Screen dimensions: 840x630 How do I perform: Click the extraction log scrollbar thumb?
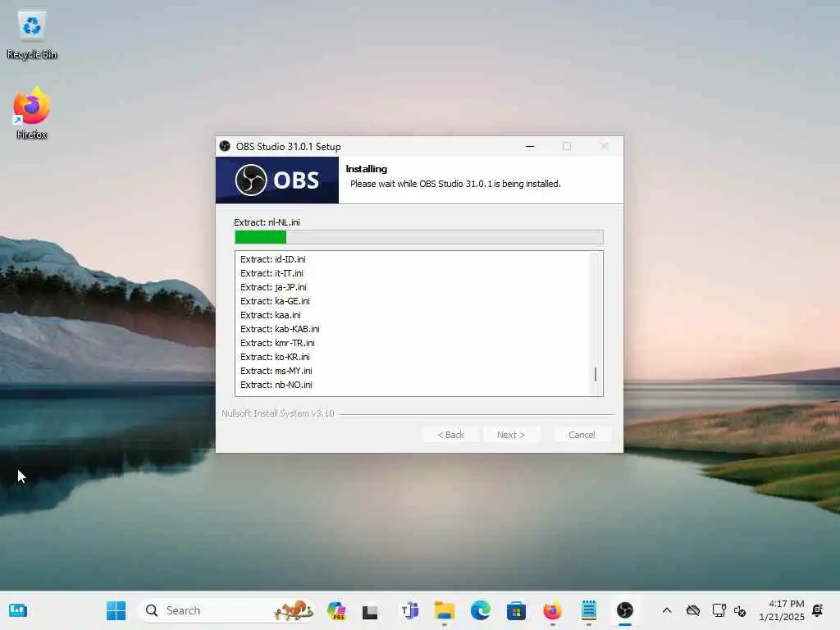(x=596, y=374)
